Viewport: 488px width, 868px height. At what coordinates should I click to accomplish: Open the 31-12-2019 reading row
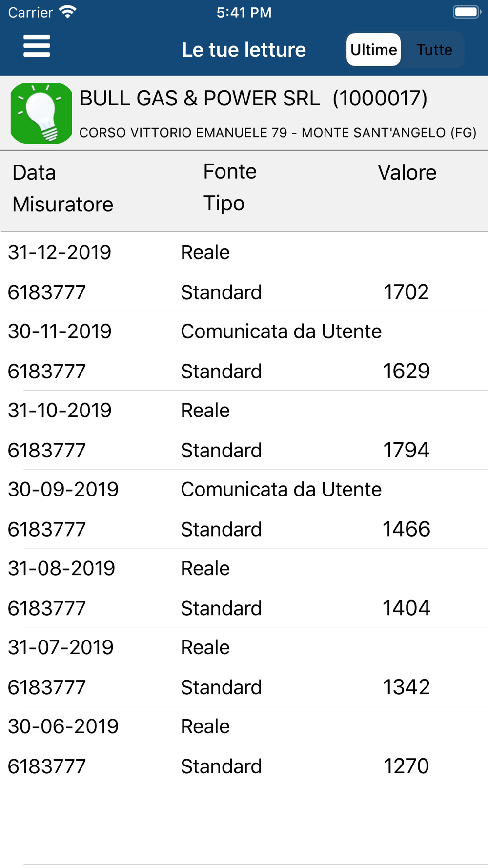click(244, 272)
